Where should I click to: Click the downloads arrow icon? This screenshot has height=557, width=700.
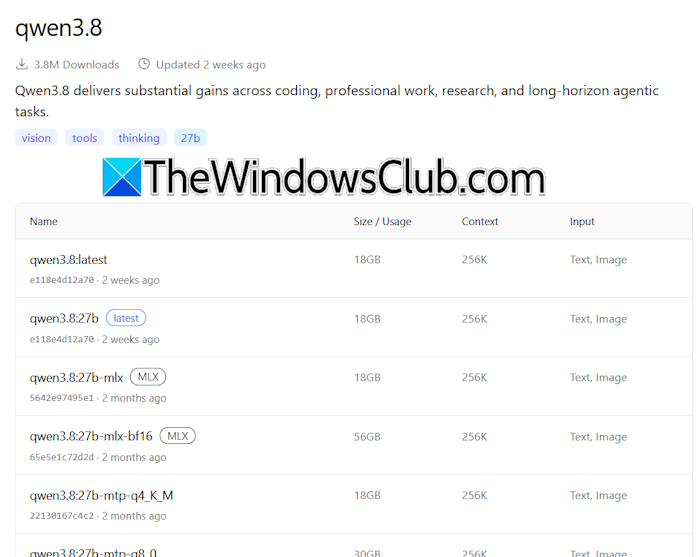[x=21, y=64]
